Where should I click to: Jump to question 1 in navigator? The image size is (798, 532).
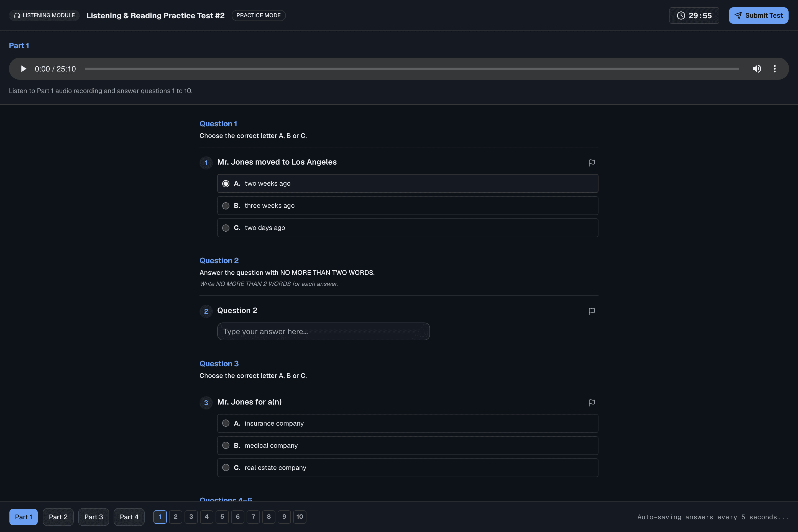tap(160, 517)
